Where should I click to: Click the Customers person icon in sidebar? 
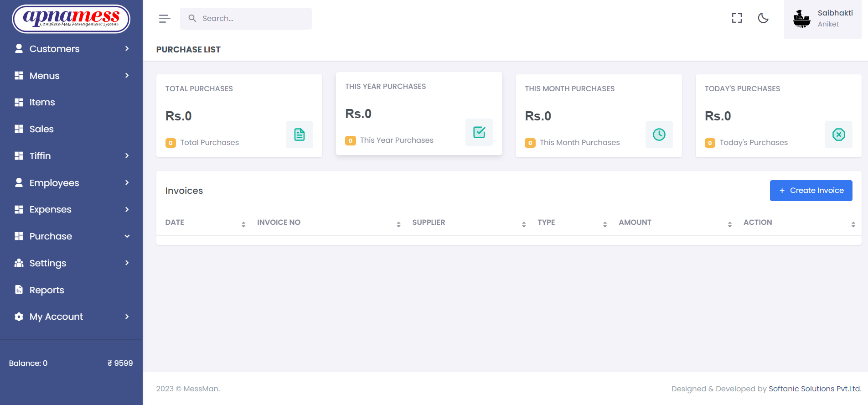(x=19, y=48)
